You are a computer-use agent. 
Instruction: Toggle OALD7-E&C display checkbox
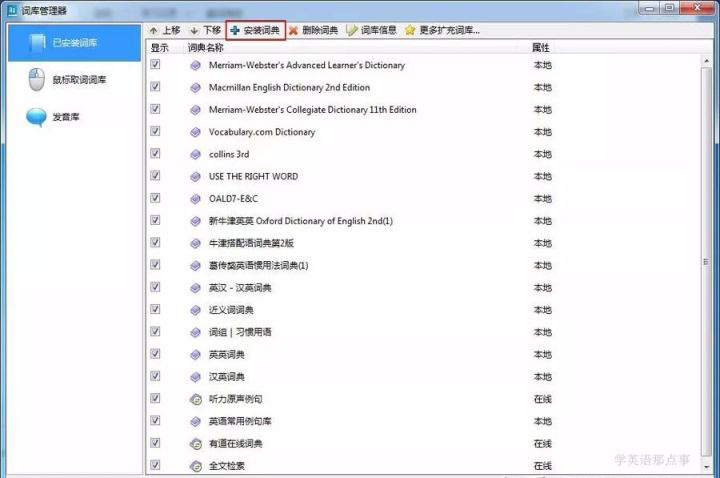pyautogui.click(x=155, y=198)
